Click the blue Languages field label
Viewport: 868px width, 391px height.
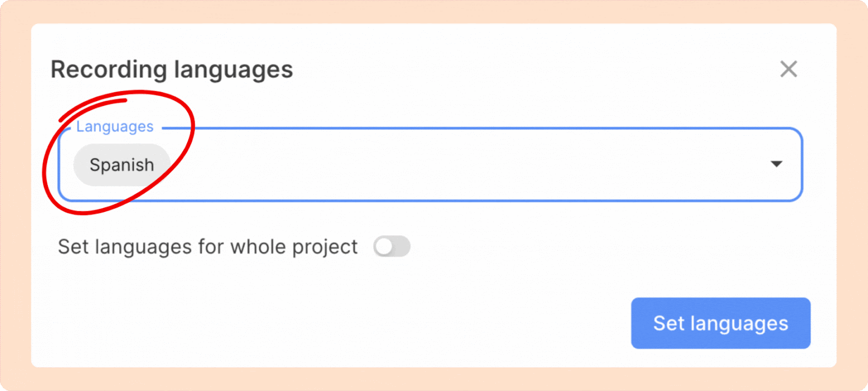[x=115, y=127]
